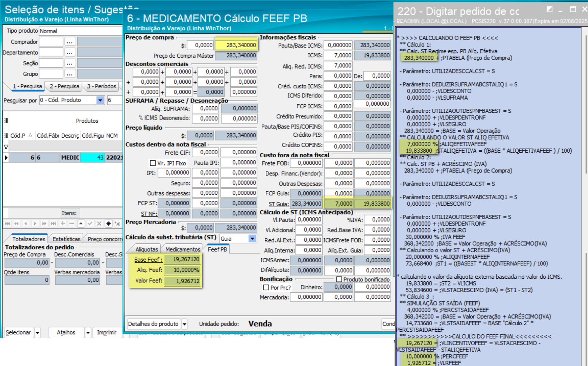Click the checkmark post-edit navigator icon
This screenshot has height=366, width=588.
pos(90,224)
